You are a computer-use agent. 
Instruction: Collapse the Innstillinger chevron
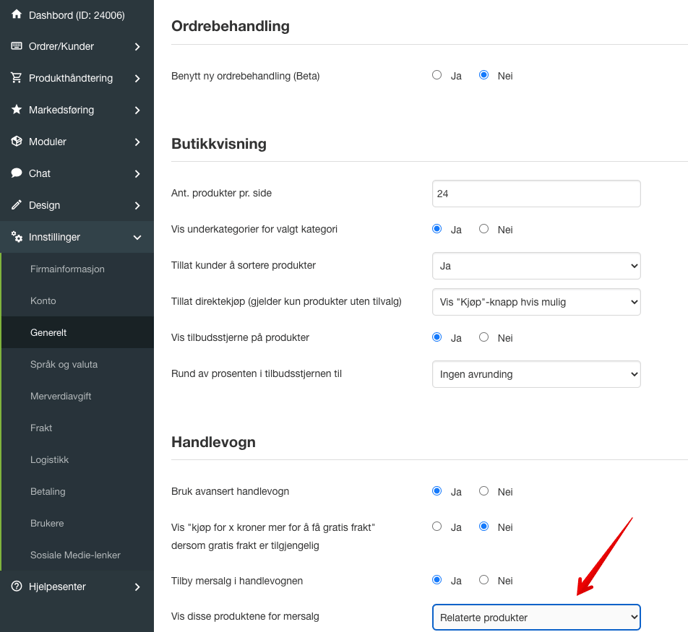(137, 237)
